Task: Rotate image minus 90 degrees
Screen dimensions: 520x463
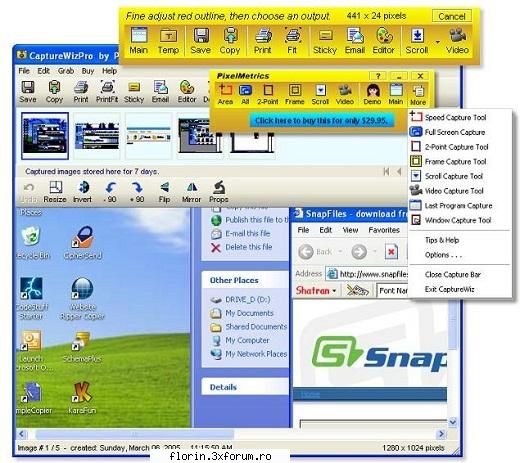Action: pos(110,192)
